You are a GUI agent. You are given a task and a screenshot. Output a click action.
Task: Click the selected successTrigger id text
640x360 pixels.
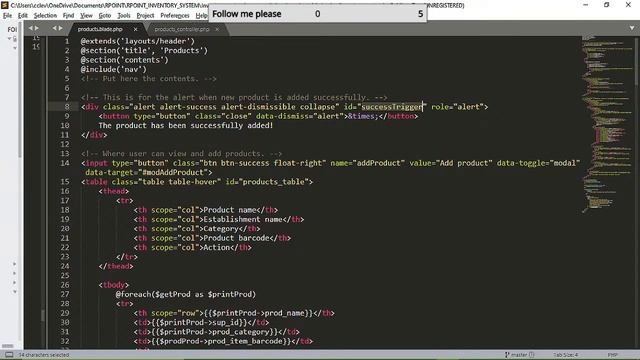point(392,107)
